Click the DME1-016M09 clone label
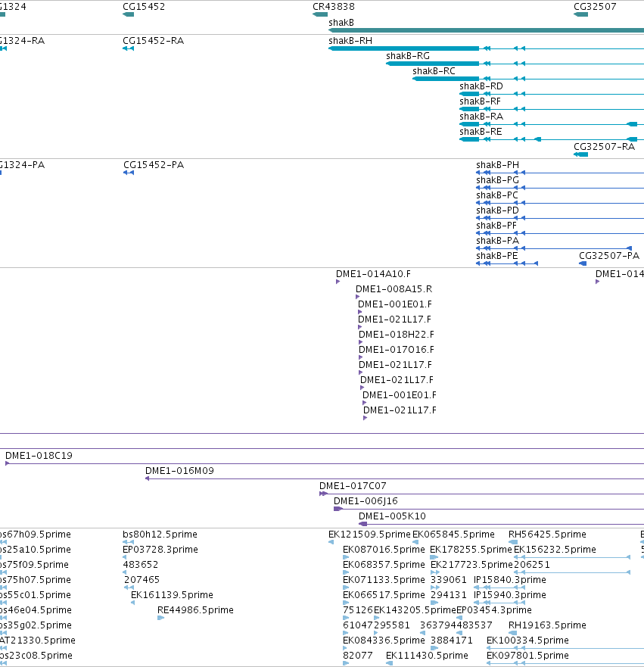This screenshot has height=667, width=644. (179, 471)
